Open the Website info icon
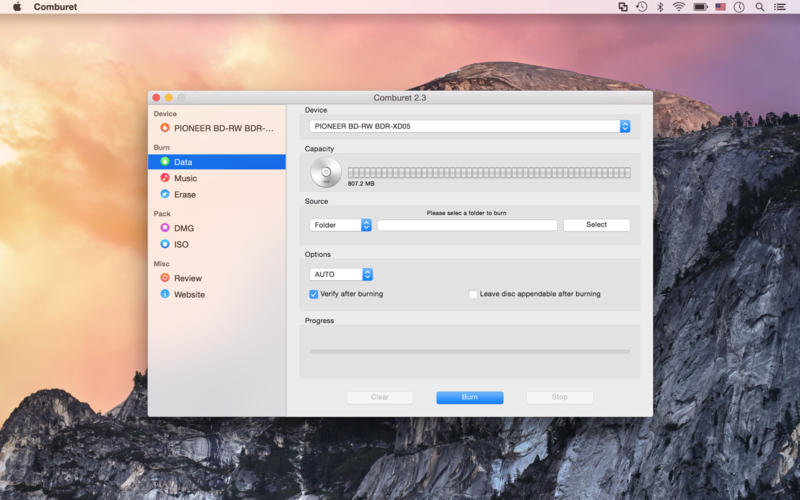This screenshot has width=800, height=500. [165, 294]
